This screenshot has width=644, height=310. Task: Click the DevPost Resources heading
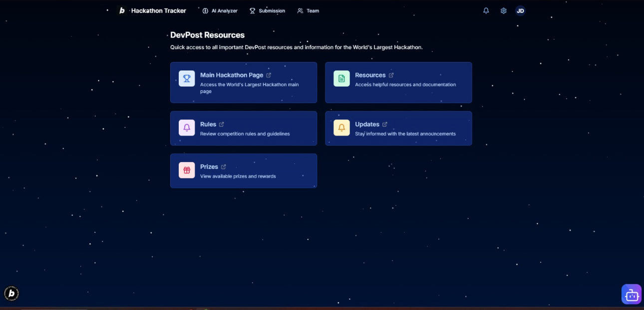pos(207,35)
